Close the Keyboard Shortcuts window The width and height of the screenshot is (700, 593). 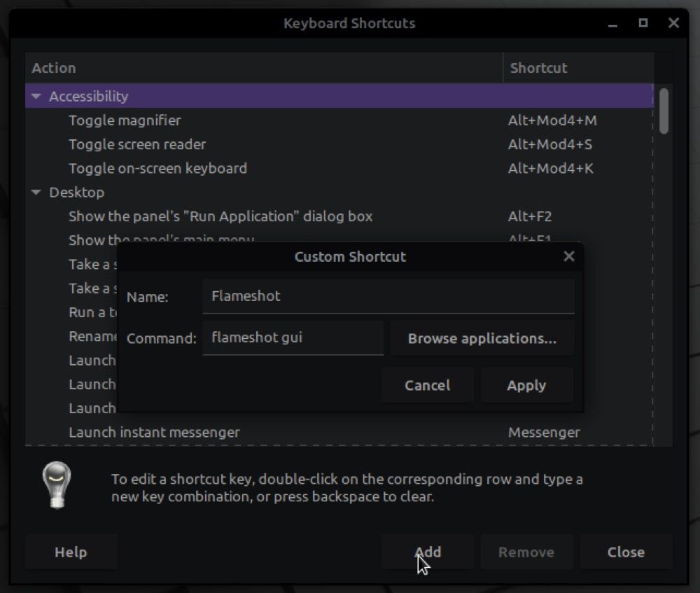673,23
